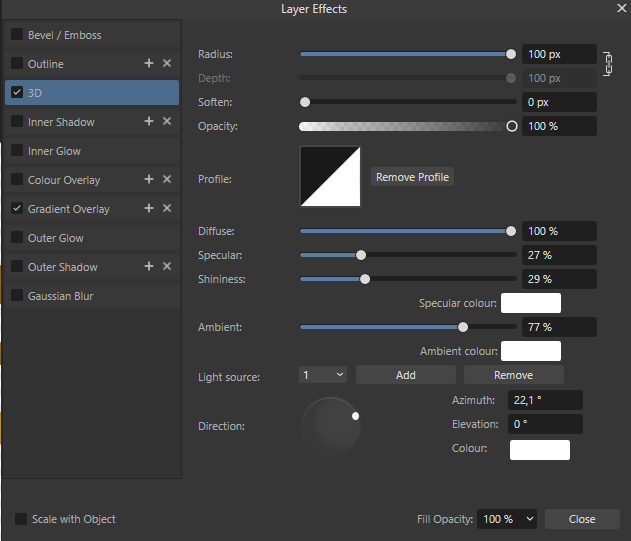
Task: Select the Outer Glow effect row
Action: pos(92,237)
